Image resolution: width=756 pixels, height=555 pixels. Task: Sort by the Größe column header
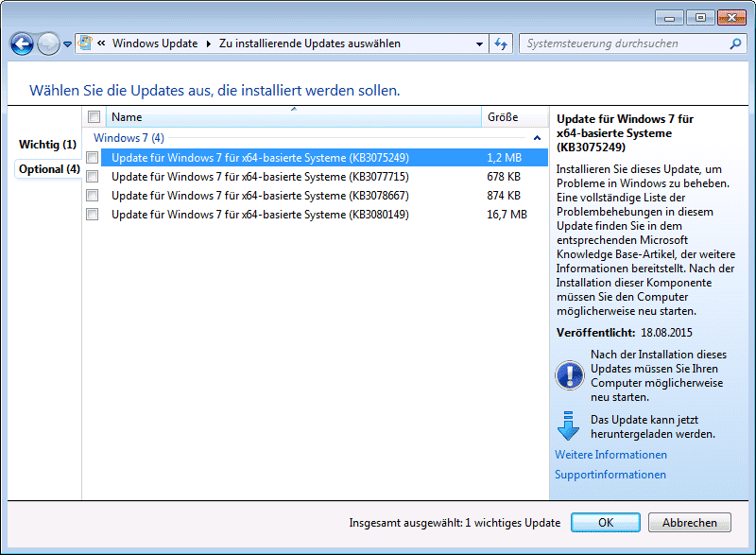coord(515,117)
